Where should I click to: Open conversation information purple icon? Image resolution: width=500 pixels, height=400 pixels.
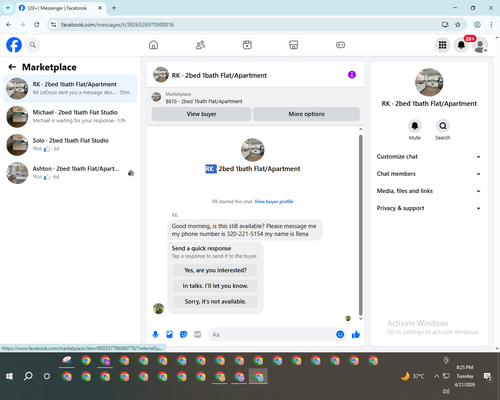pos(352,75)
